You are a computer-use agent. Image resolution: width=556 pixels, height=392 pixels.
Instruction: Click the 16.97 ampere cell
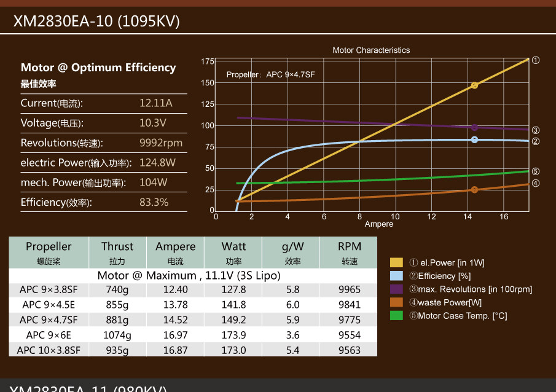[176, 335]
